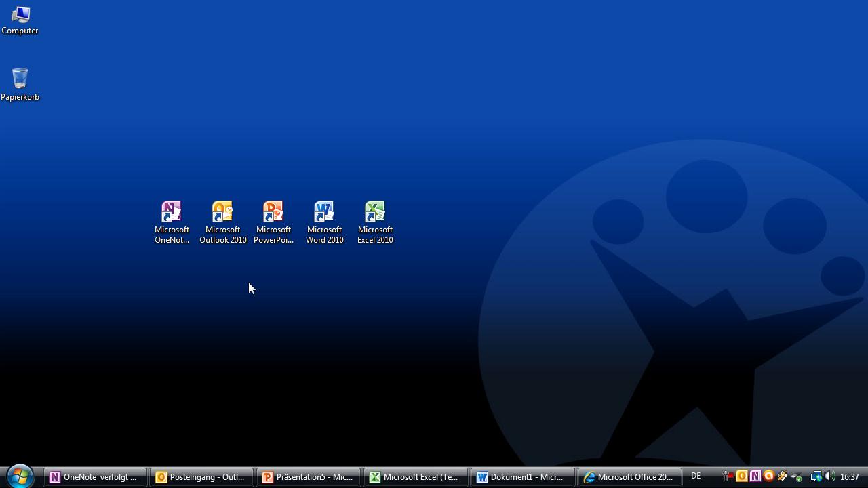Click the system clock showing 16:37

tap(850, 477)
